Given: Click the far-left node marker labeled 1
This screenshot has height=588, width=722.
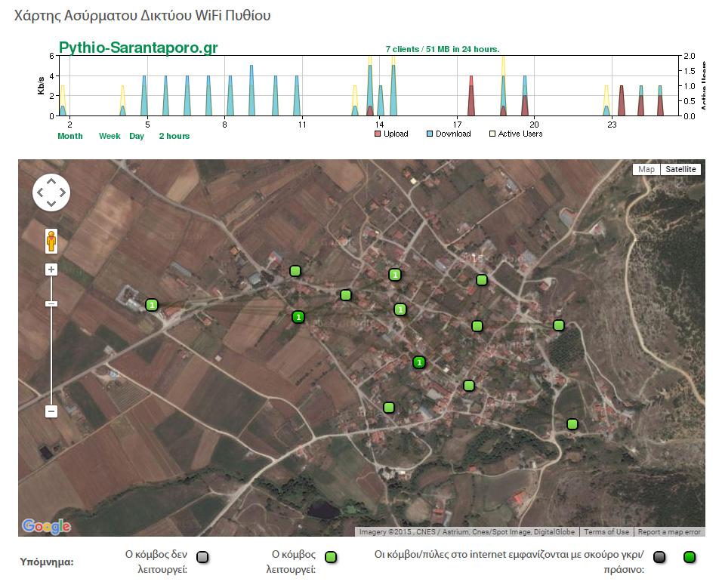Looking at the screenshot, I should (152, 305).
